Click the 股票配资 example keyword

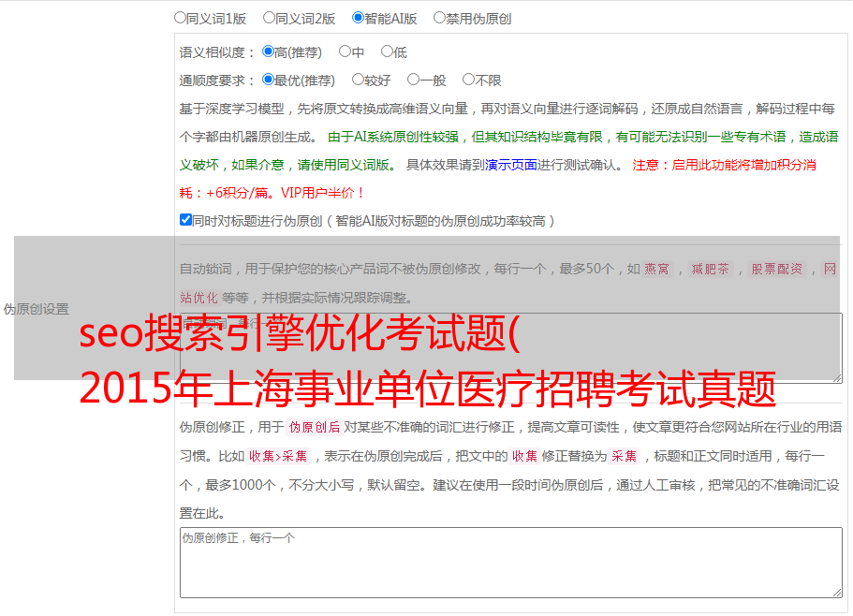(777, 269)
